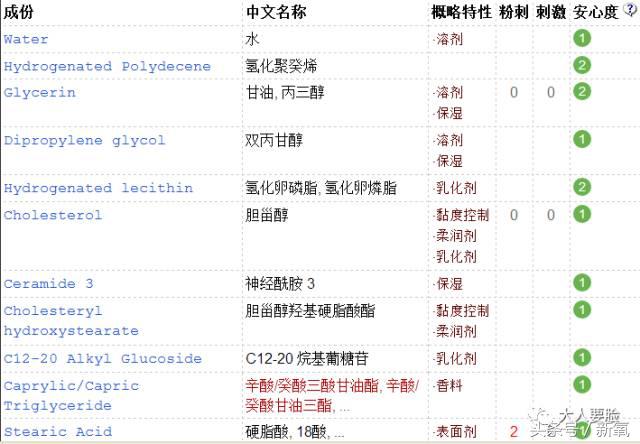Viewport: 640px width, 444px height.
Task: Select the Chinese name C12-20 烷基葡糖苷
Action: (x=307, y=359)
